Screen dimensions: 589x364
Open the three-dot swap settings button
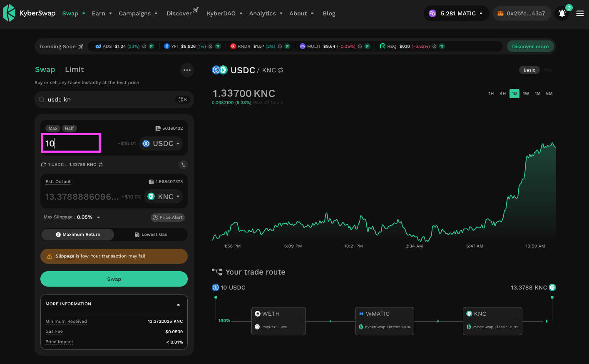pos(187,70)
